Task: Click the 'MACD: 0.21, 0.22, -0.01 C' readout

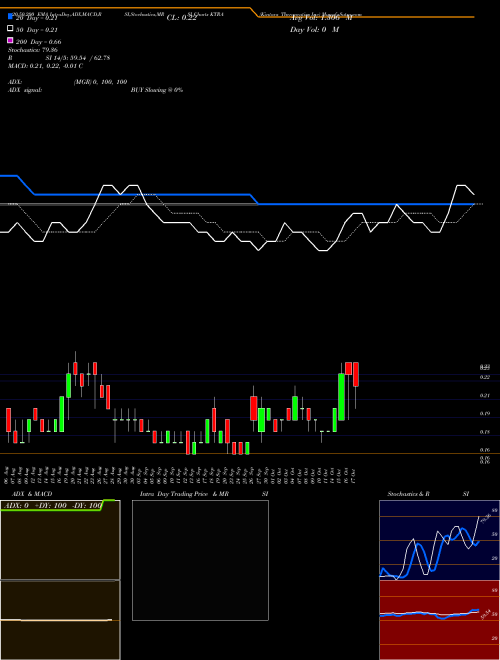Action: pyautogui.click(x=45, y=66)
